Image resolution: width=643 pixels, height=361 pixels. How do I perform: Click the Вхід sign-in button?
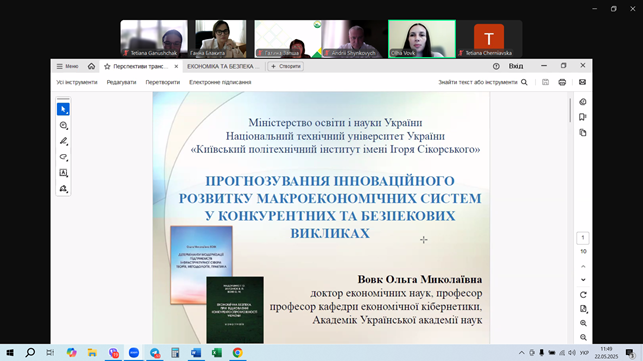pyautogui.click(x=516, y=66)
